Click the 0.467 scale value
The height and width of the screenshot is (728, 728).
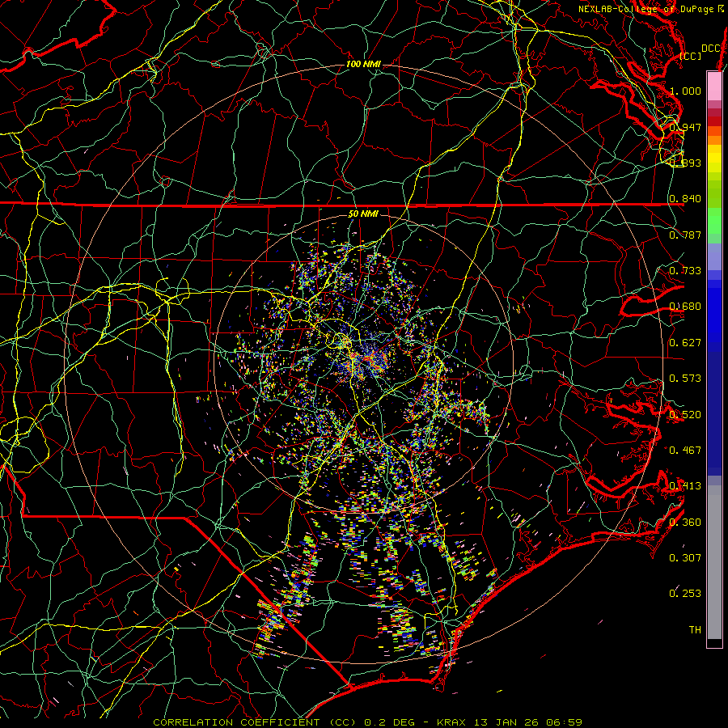point(685,450)
